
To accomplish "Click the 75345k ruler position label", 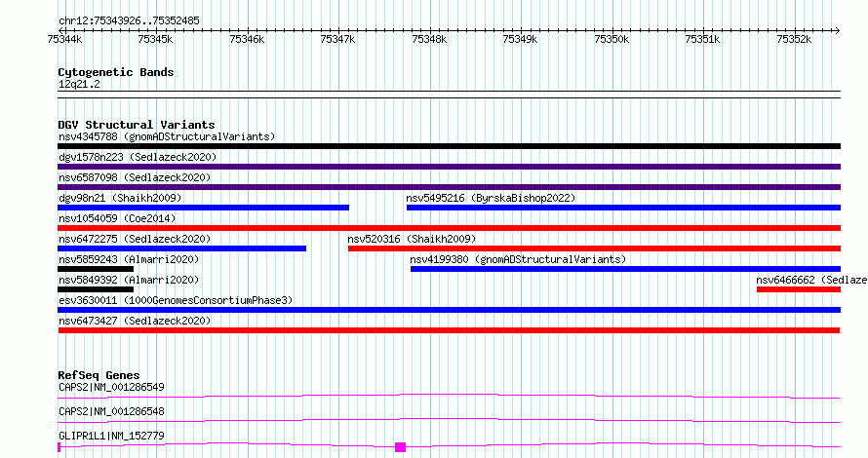I will (155, 39).
